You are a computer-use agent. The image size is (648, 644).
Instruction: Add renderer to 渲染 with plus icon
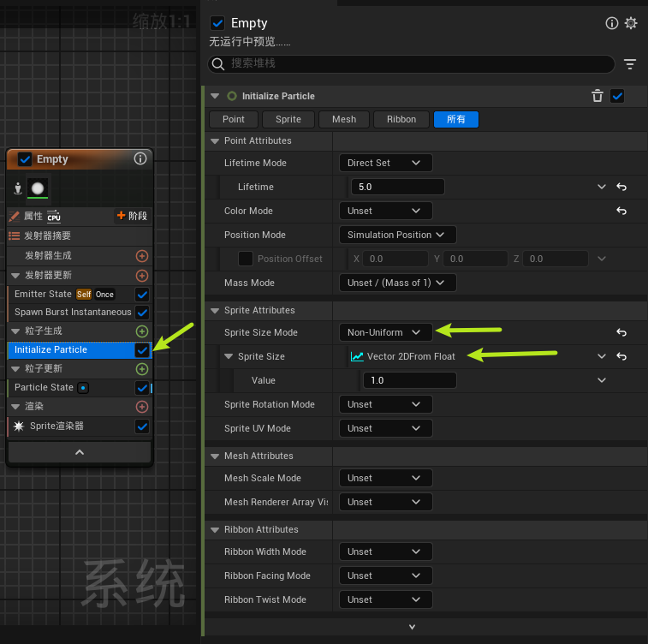point(142,407)
